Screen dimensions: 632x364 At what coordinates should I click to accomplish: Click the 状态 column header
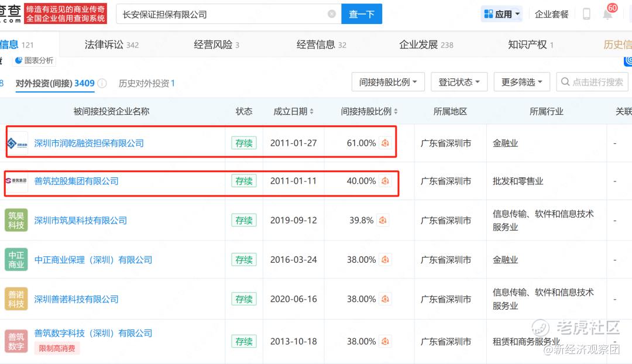pos(244,111)
